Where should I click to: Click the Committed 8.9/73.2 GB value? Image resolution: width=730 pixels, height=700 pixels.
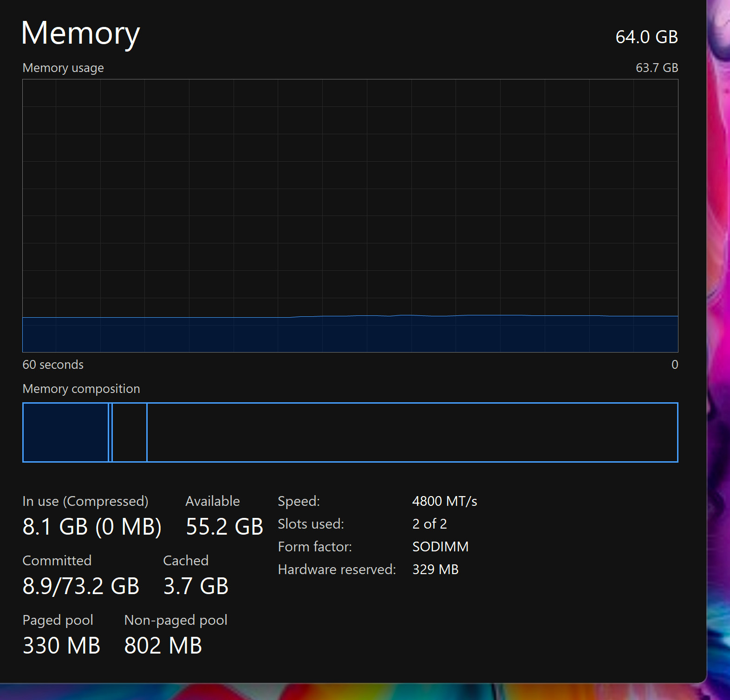click(x=81, y=586)
